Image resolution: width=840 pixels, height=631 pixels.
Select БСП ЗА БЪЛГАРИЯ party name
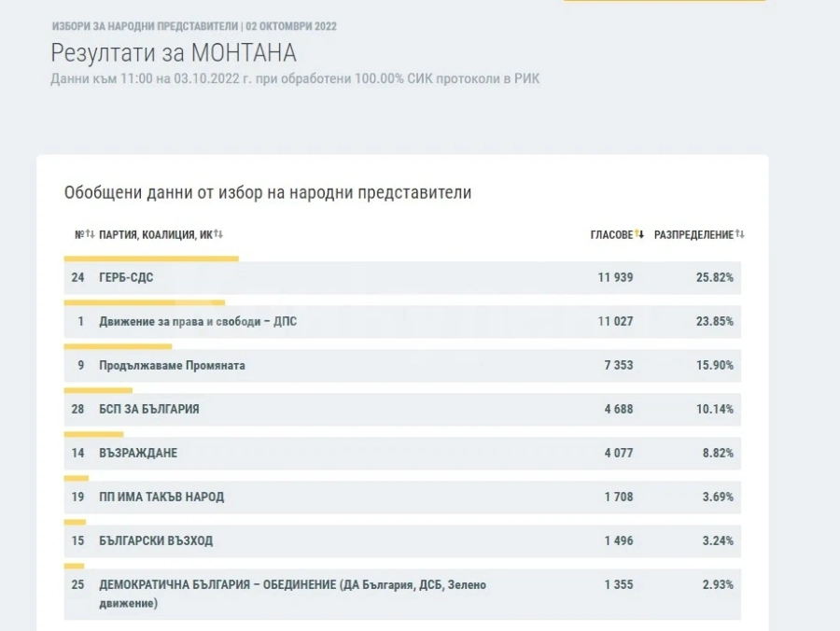[149, 409]
